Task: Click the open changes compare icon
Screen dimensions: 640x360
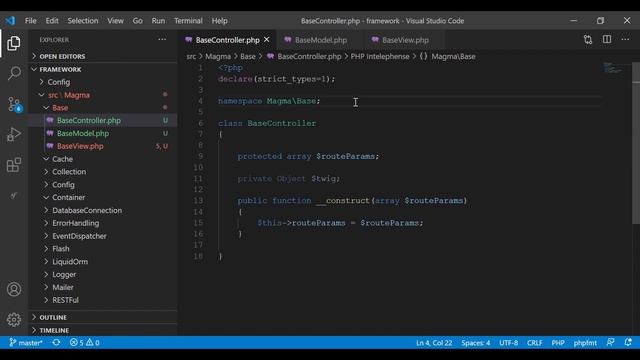Action: [588, 40]
